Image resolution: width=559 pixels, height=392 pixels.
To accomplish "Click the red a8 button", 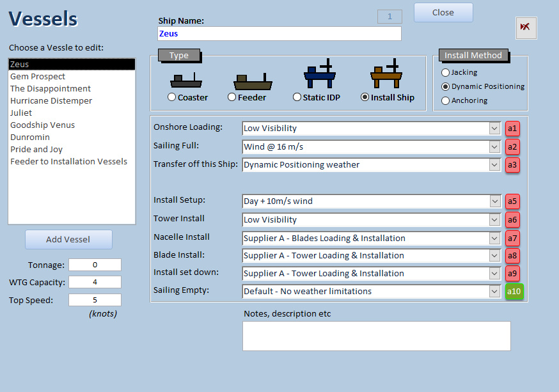I will (512, 255).
